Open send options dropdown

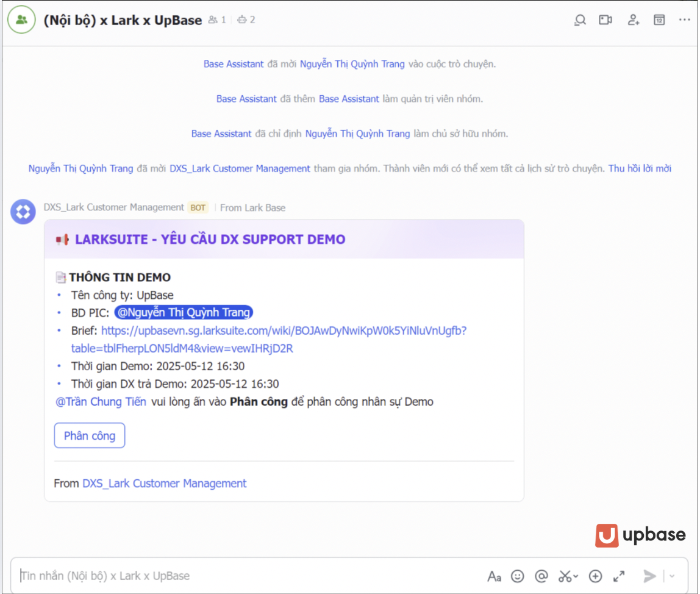point(672,576)
